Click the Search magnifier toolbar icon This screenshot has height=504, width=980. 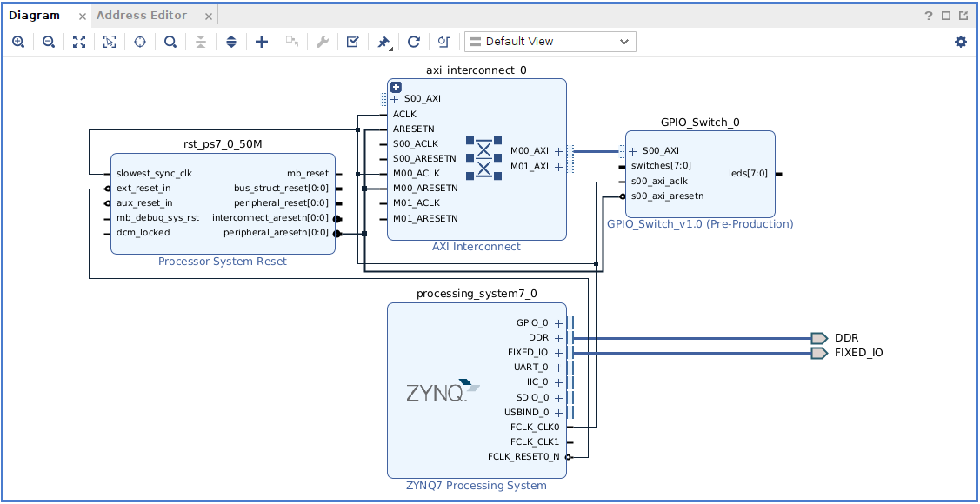click(x=170, y=42)
